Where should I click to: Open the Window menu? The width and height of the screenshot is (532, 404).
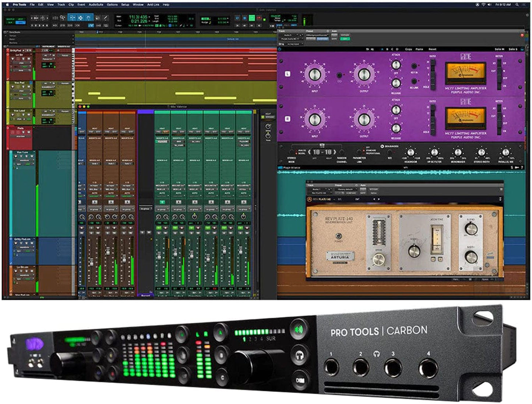click(x=138, y=5)
